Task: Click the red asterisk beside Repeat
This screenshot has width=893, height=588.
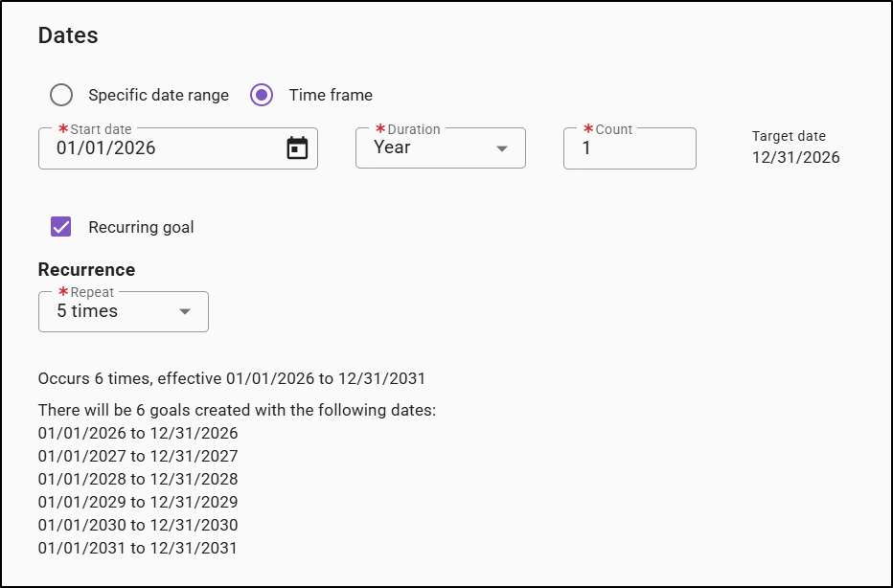Action: click(x=63, y=292)
